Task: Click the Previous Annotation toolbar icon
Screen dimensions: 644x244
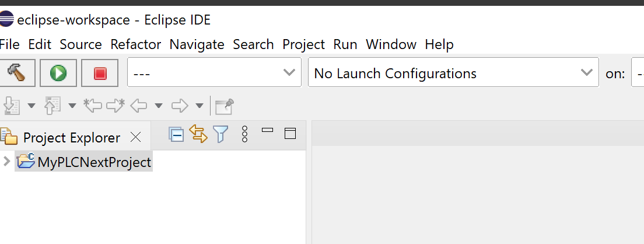Action: 52,106
